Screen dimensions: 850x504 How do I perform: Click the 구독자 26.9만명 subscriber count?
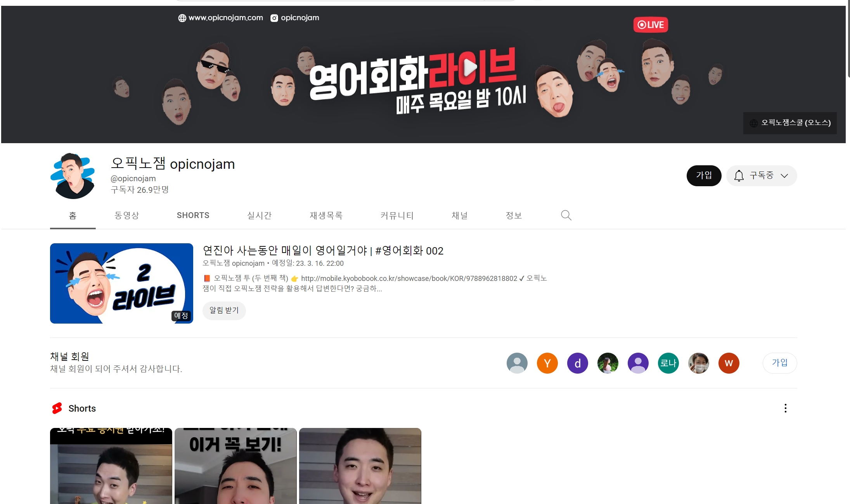click(140, 190)
